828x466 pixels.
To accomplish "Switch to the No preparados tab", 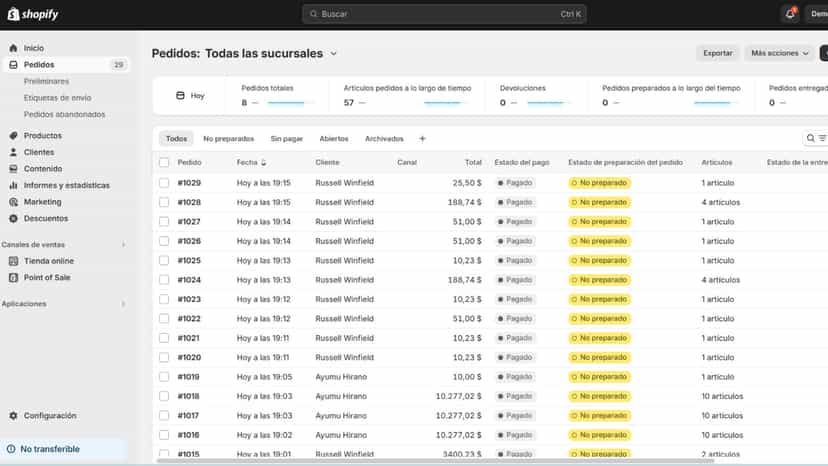I will pos(229,138).
